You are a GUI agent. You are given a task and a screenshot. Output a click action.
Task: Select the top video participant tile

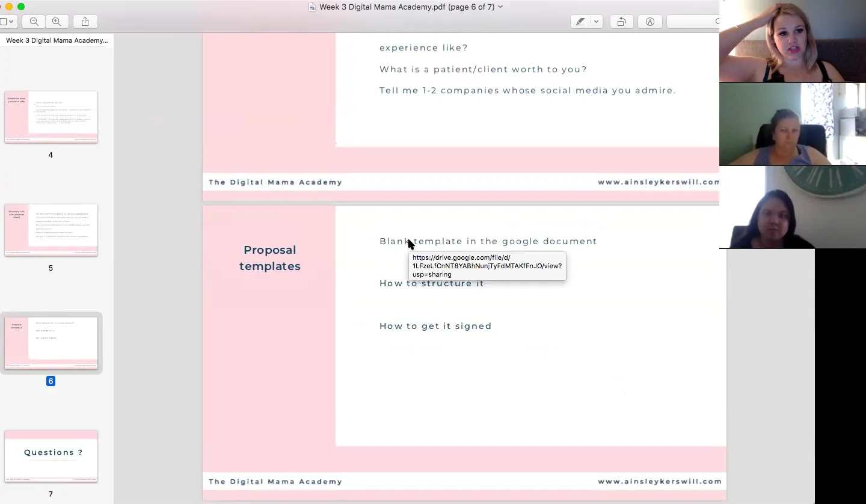(x=793, y=41)
